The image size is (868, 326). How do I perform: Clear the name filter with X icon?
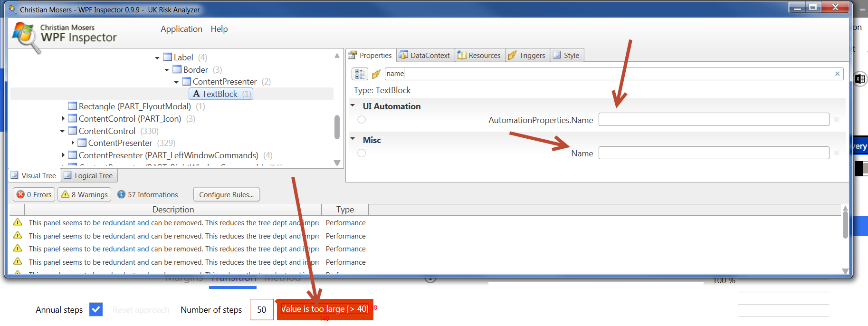point(837,74)
